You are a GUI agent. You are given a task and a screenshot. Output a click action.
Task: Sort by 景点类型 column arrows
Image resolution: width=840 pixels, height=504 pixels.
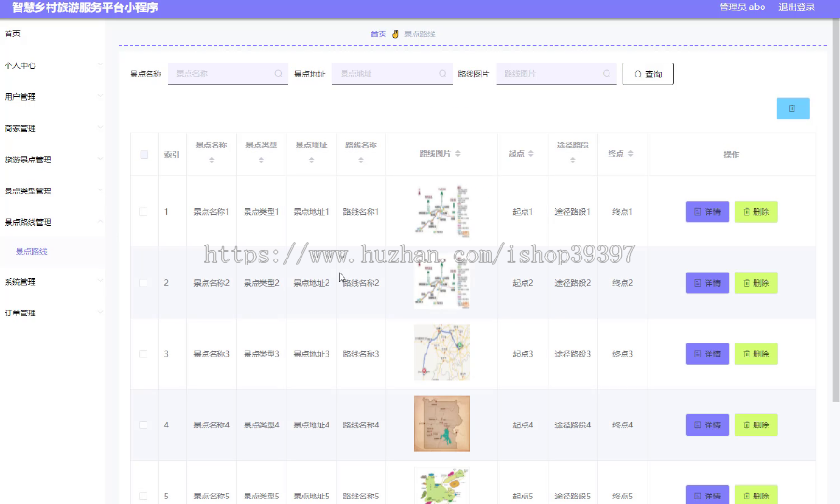pos(261,161)
